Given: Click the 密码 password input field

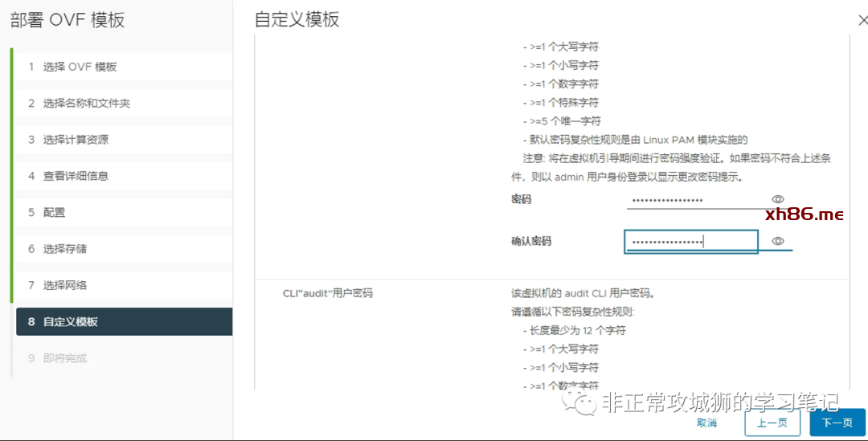Looking at the screenshot, I should 695,200.
